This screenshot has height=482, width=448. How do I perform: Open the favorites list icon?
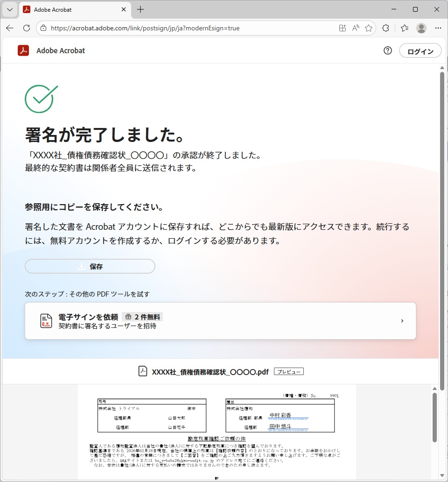[x=405, y=28]
